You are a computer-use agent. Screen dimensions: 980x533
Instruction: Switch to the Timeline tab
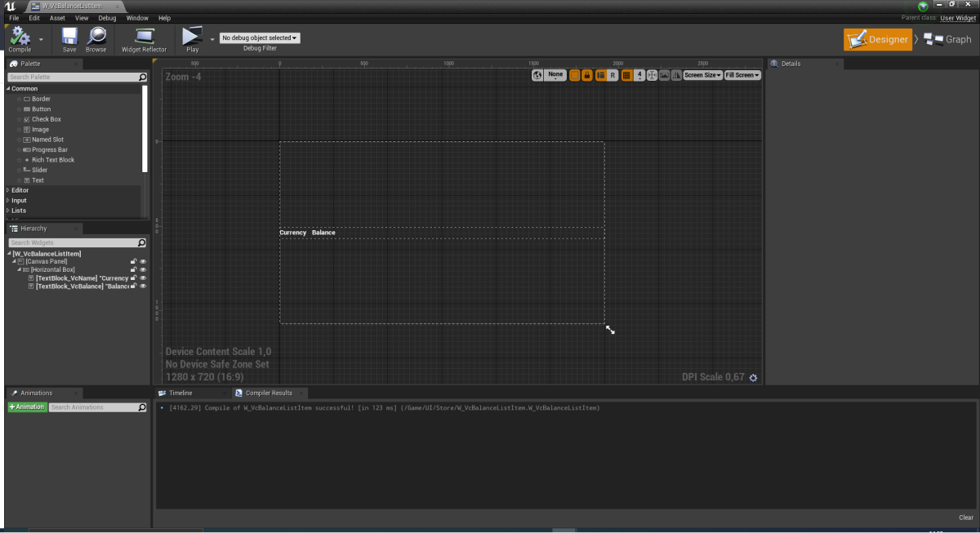point(180,393)
